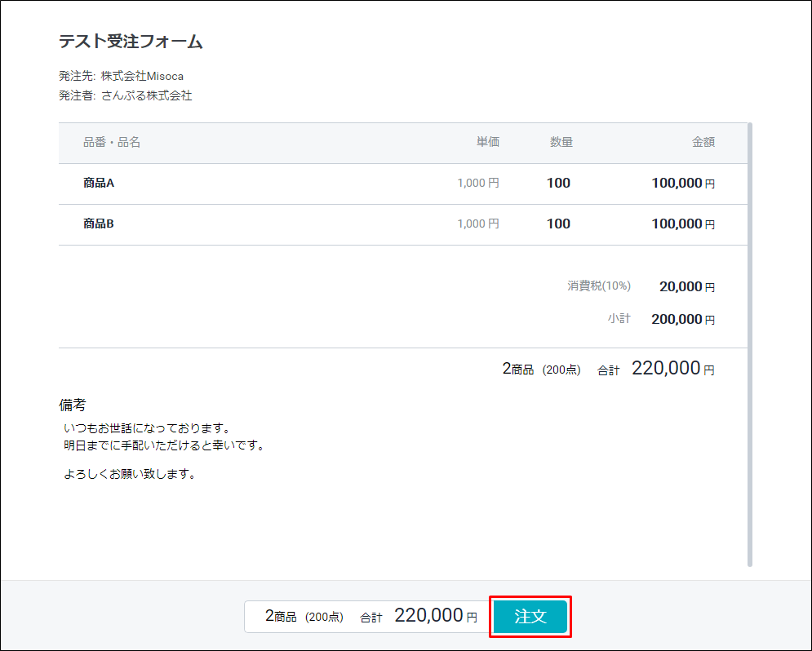812x651 pixels.
Task: Click the table total 220,000円
Action: click(x=673, y=369)
